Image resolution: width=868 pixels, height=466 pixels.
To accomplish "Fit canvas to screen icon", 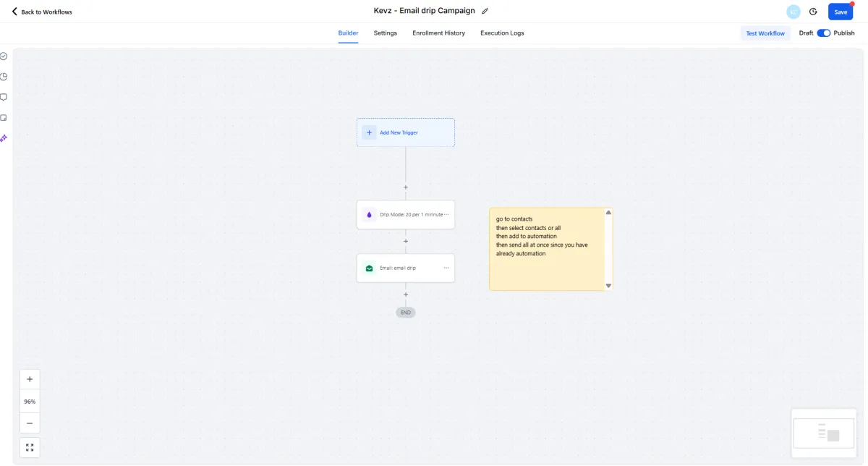I will 30,447.
